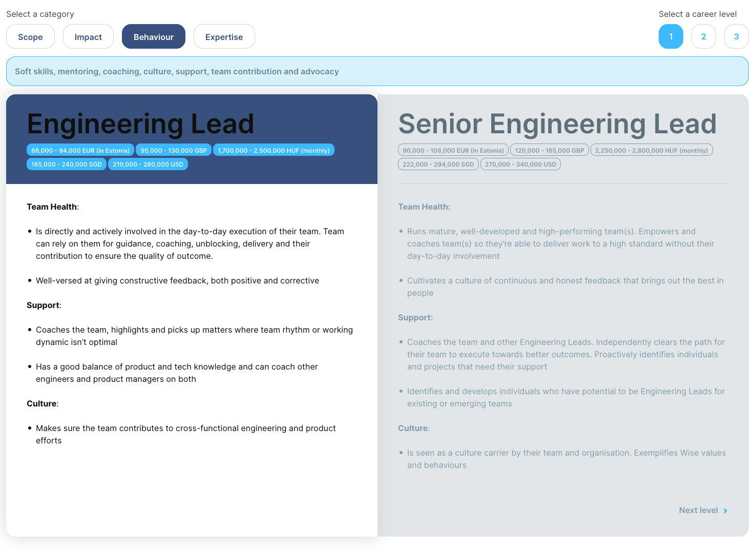The height and width of the screenshot is (551, 756).
Task: Choose career level 3
Action: (x=736, y=37)
